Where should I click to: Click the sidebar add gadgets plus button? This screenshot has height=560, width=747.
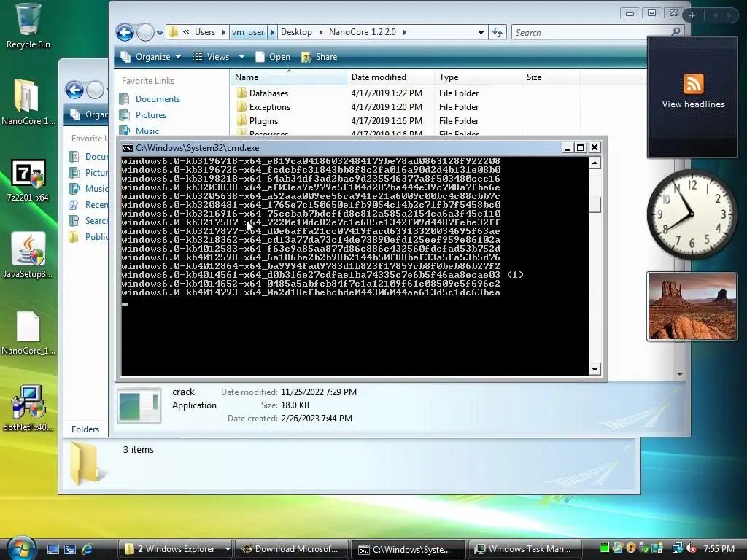(692, 15)
